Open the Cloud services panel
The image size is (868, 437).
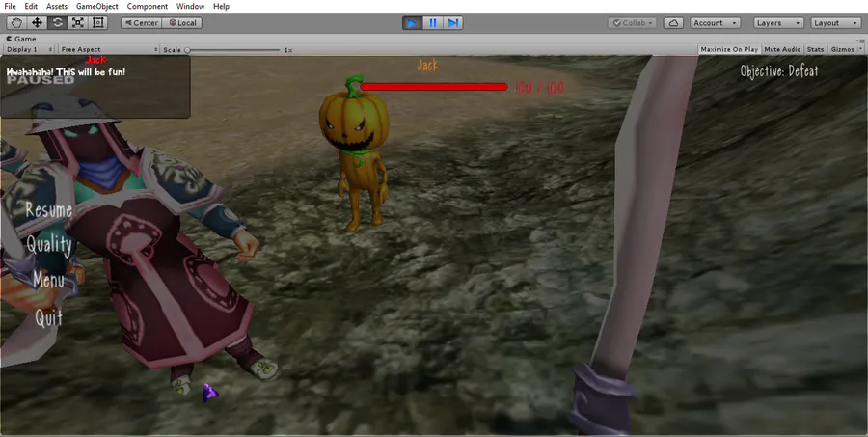point(672,23)
